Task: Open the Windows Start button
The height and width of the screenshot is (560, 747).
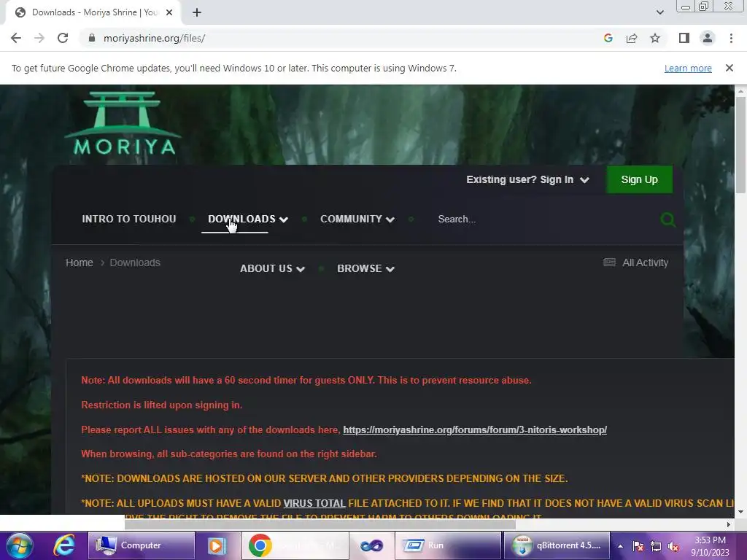Action: point(19,545)
